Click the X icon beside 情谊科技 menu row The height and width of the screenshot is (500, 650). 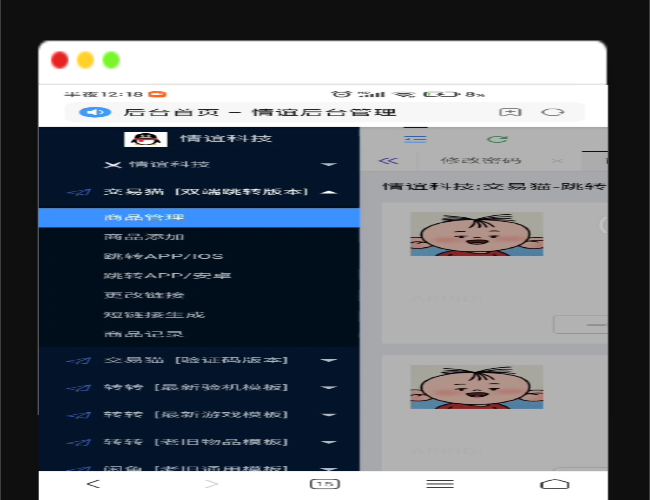point(113,165)
